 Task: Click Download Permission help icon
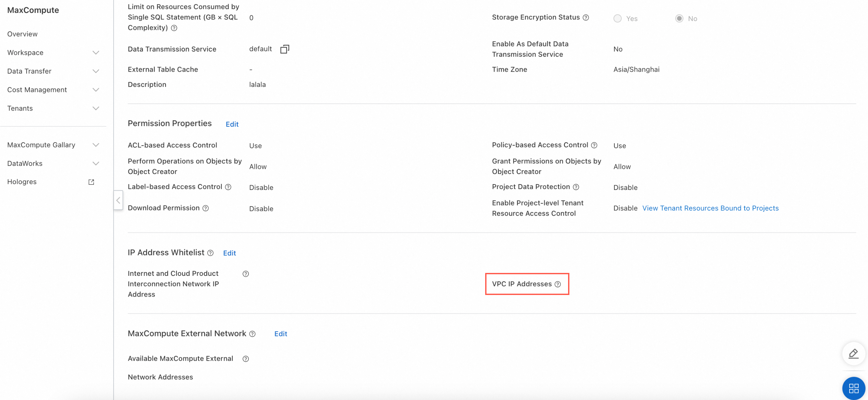point(206,208)
